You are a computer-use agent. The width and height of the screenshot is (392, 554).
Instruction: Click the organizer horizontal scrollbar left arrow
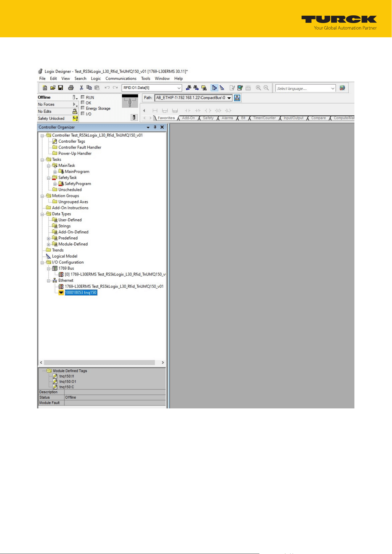(x=41, y=363)
